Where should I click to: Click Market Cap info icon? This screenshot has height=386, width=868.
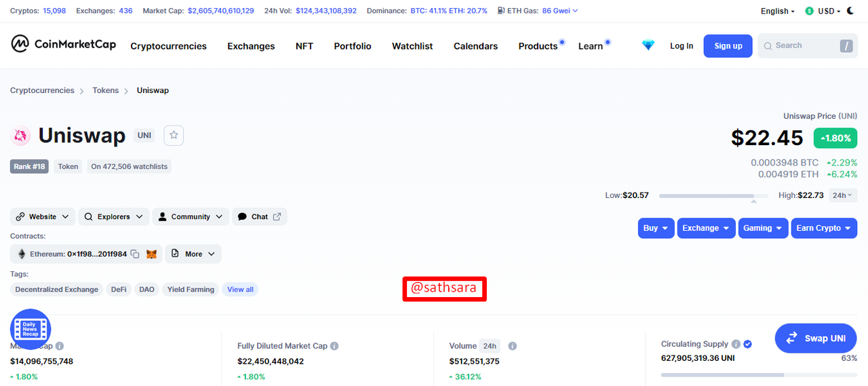pyautogui.click(x=60, y=346)
